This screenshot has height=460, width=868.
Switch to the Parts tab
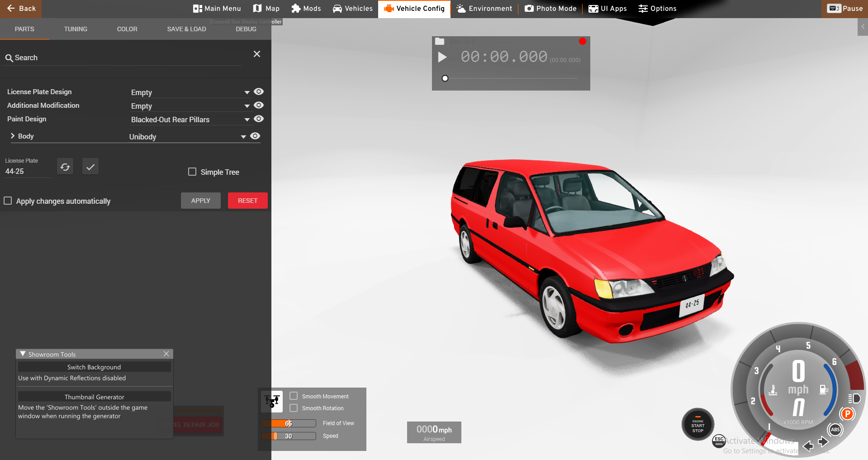(x=24, y=29)
